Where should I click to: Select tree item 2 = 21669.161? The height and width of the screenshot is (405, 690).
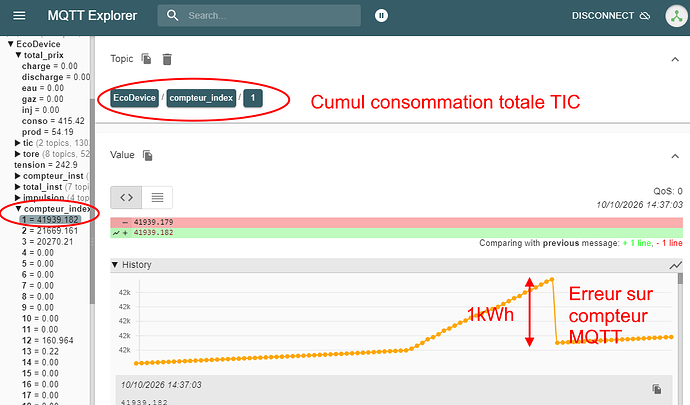[x=50, y=231]
